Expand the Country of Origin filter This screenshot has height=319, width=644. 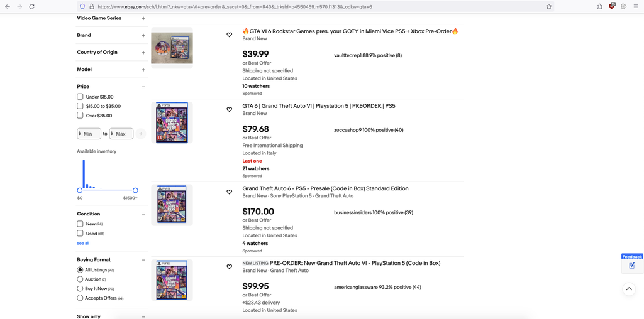[x=143, y=53]
